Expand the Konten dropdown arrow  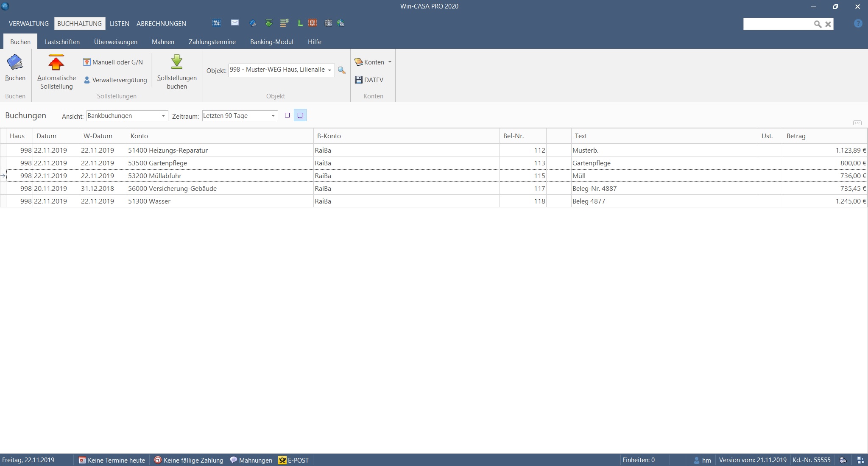tap(390, 62)
